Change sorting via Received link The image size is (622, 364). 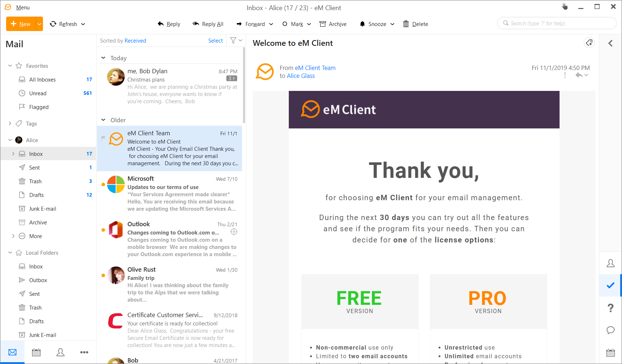click(135, 41)
